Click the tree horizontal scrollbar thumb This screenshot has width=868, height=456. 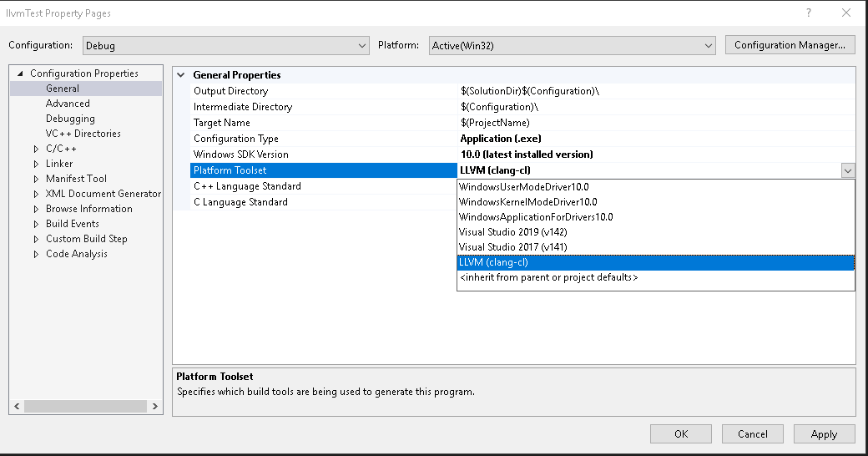pyautogui.click(x=85, y=406)
